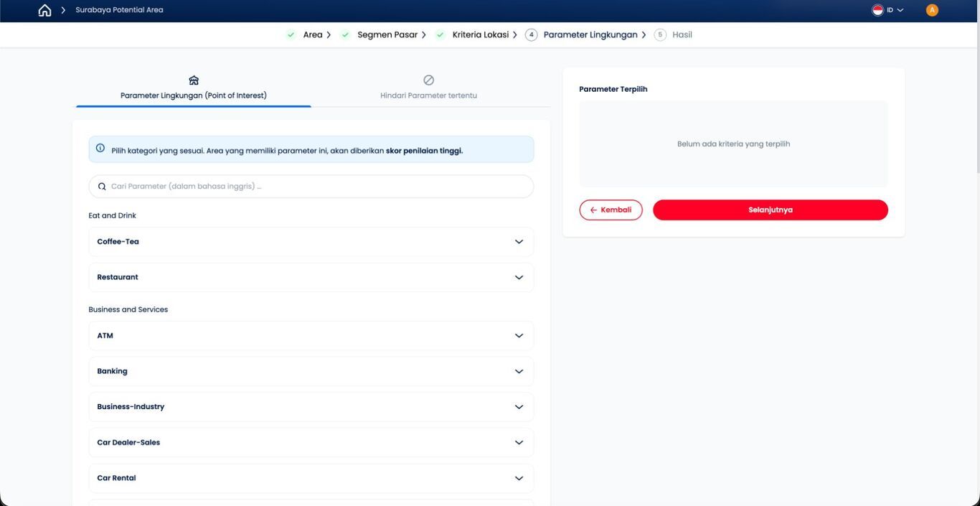The image size is (980, 506).
Task: Click the Eat and Drink heading
Action: [113, 215]
